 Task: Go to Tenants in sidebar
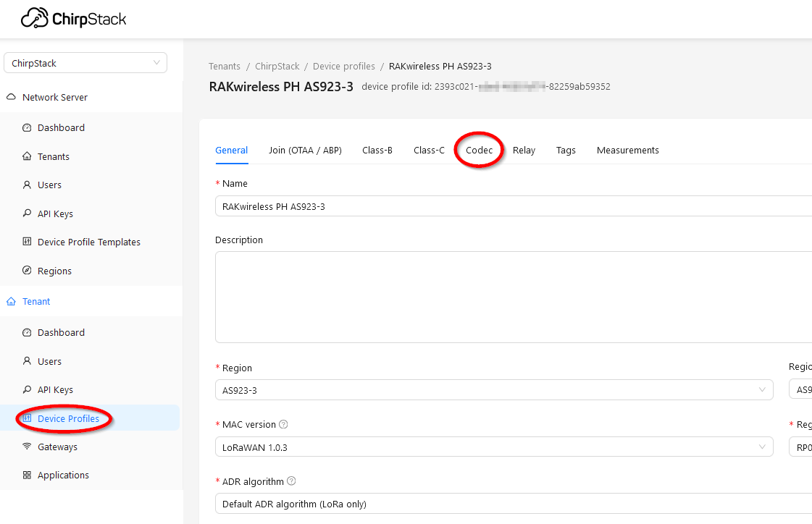pos(54,156)
